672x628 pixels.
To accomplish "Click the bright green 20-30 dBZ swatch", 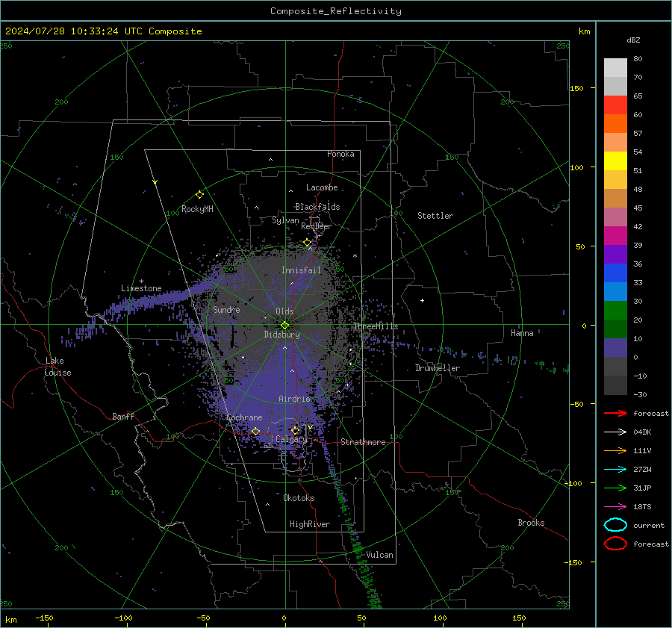I will pyautogui.click(x=615, y=311).
